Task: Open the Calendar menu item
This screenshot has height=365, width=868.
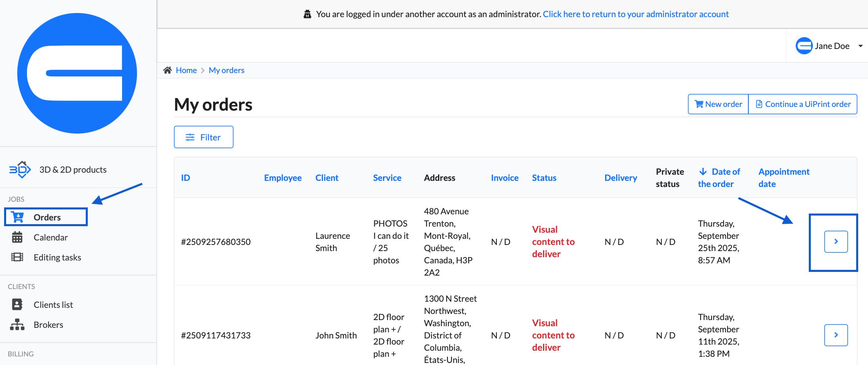Action: pos(51,237)
